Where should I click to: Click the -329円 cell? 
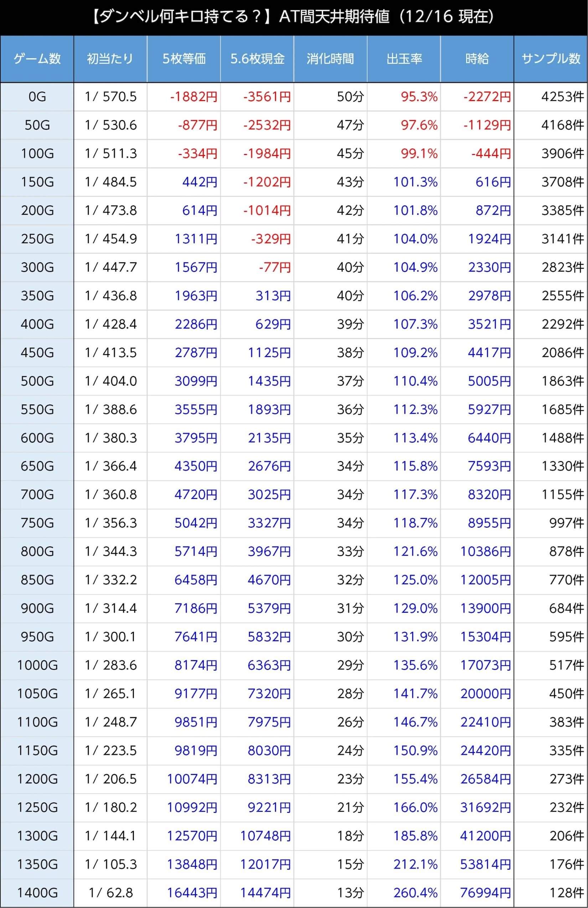(257, 239)
